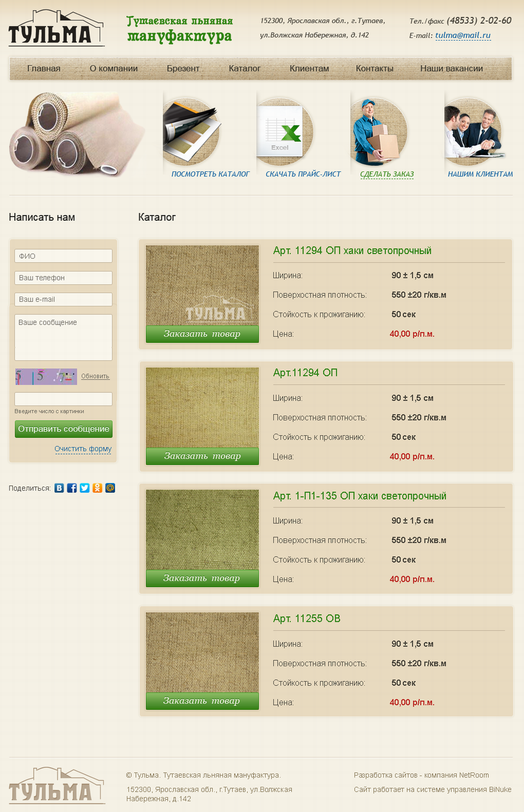The height and width of the screenshot is (812, 524).
Task: Order Арт. 11255 ОВ via Заказать товар
Action: (202, 701)
